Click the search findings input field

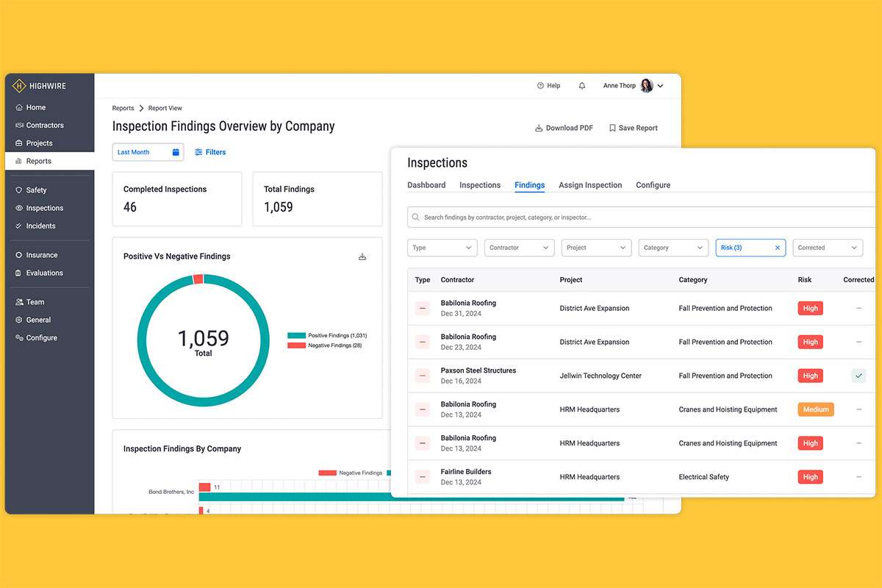pyautogui.click(x=641, y=218)
